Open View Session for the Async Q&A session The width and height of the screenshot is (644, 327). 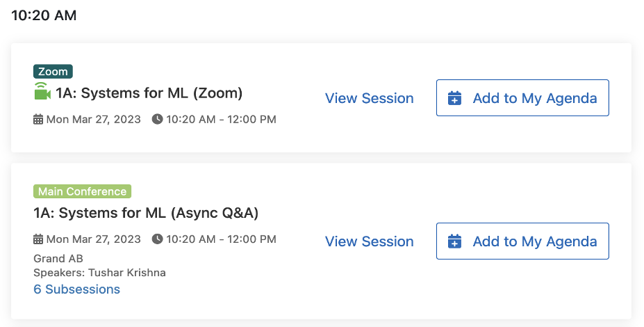tap(369, 241)
